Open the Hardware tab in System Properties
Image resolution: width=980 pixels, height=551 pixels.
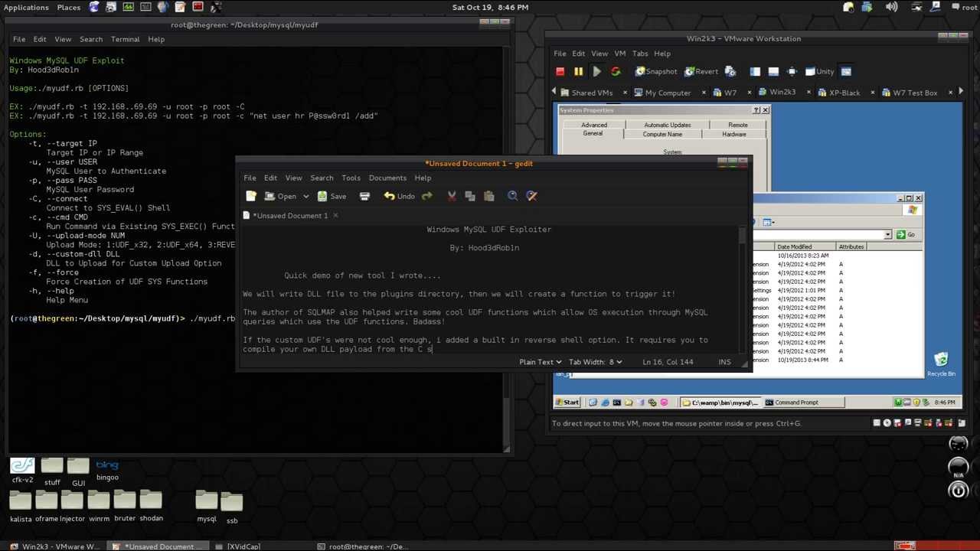tap(733, 135)
